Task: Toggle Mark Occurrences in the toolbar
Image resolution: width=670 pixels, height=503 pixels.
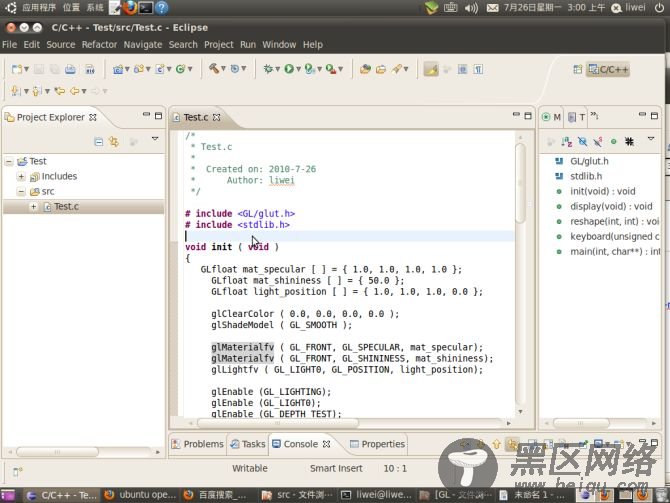Action: coord(431,69)
